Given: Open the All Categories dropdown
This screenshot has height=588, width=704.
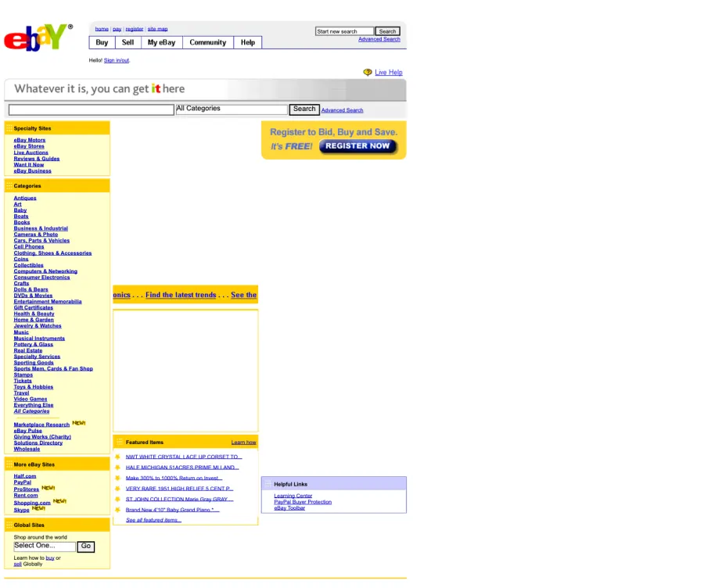Looking at the screenshot, I should pos(232,109).
